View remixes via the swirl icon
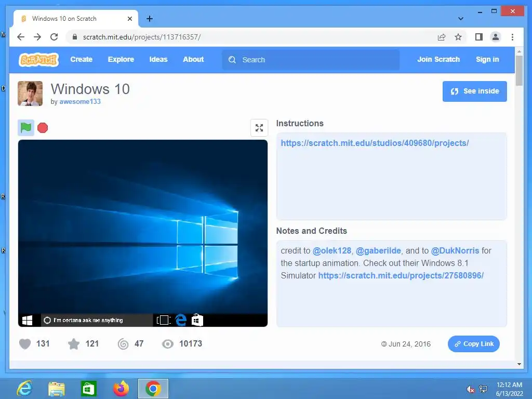532x399 pixels. (123, 344)
